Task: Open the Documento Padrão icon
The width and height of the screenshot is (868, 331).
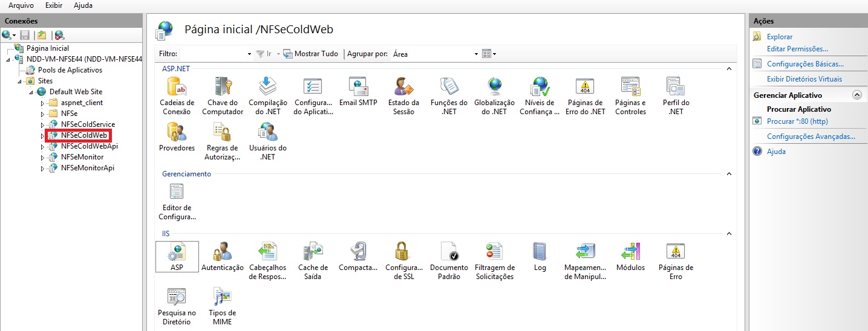Action: pyautogui.click(x=449, y=251)
